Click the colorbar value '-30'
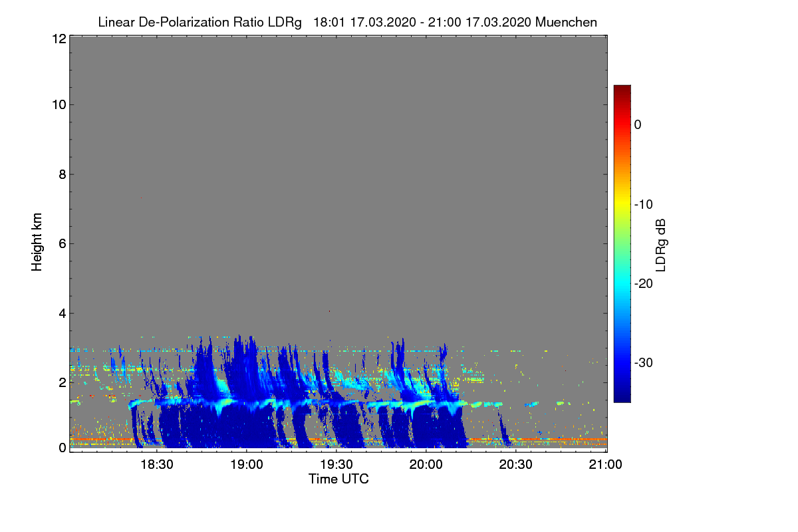 click(643, 363)
